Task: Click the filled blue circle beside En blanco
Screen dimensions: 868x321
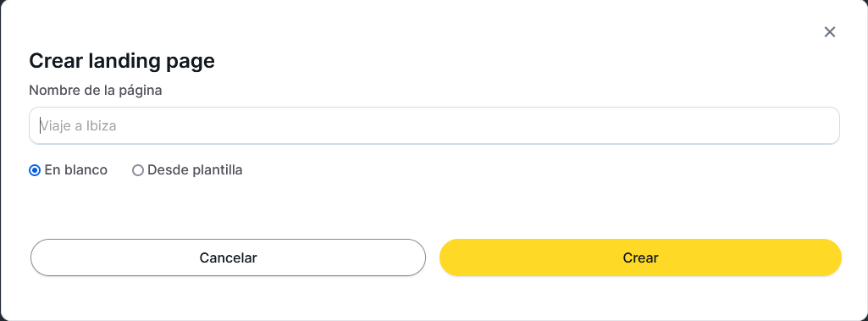Action: click(35, 170)
